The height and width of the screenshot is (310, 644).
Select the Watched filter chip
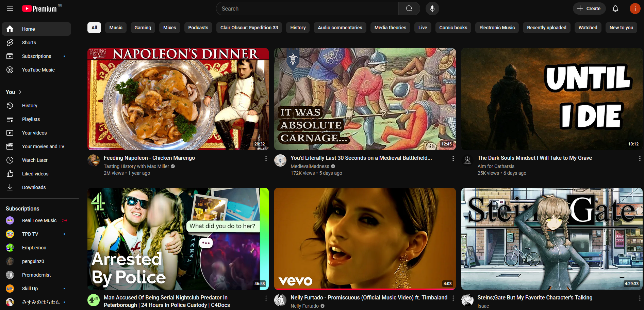[x=588, y=28]
